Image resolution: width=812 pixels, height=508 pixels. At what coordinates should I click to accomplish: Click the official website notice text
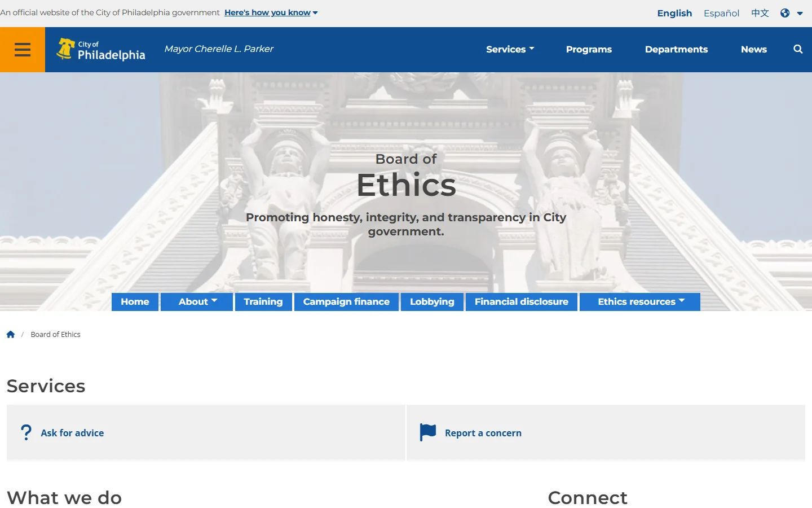[110, 12]
